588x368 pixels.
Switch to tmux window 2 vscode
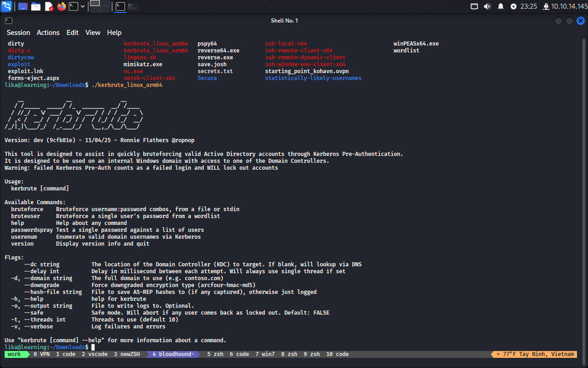click(x=95, y=354)
